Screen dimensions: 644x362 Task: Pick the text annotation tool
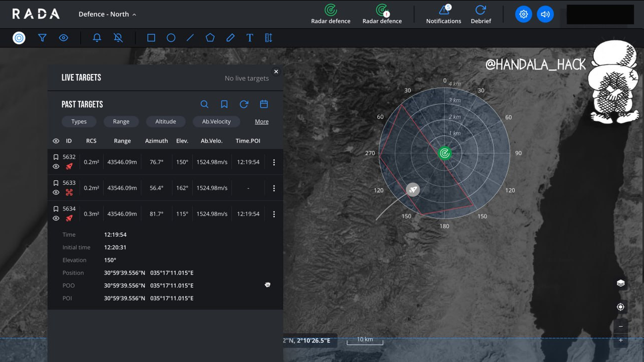(x=250, y=38)
